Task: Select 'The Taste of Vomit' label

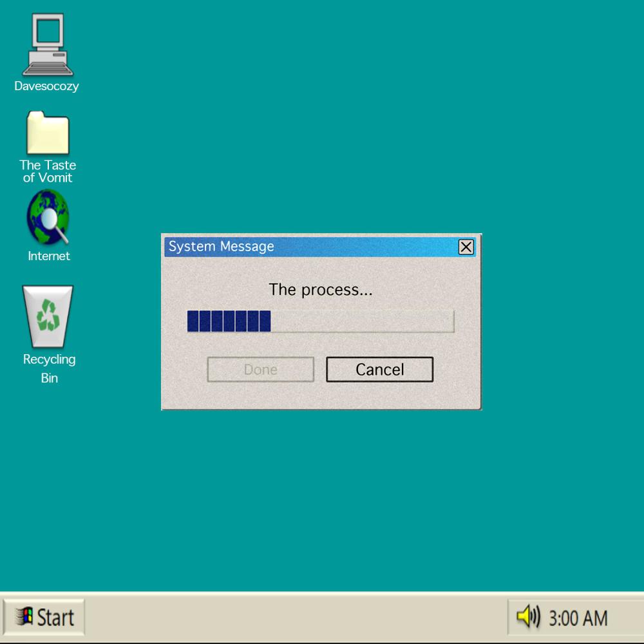Action: tap(48, 171)
